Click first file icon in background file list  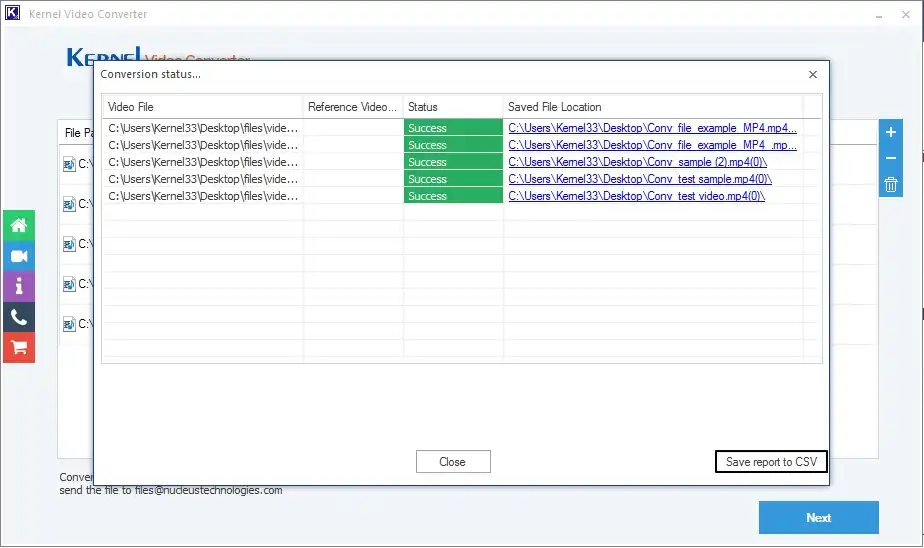(x=69, y=164)
